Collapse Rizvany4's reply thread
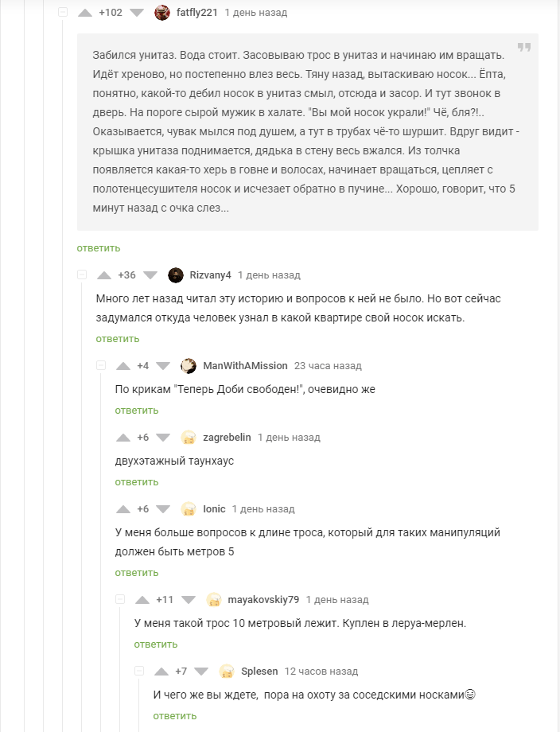Image resolution: width=560 pixels, height=732 pixels. click(82, 275)
